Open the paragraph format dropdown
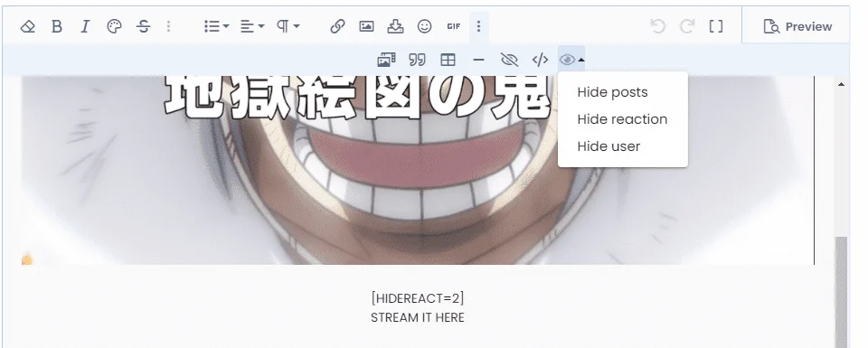The width and height of the screenshot is (868, 348). pos(288,26)
